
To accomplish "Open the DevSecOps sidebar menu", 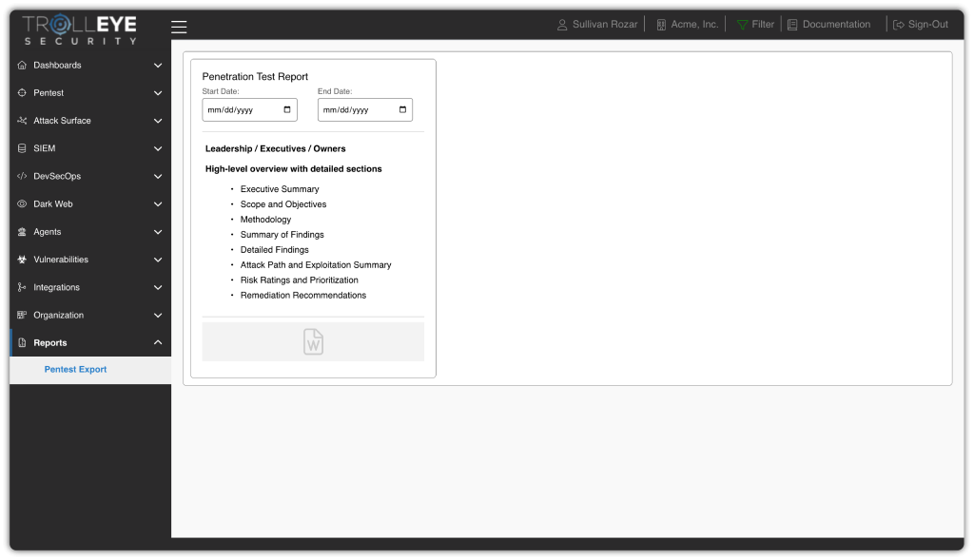I will 57,177.
